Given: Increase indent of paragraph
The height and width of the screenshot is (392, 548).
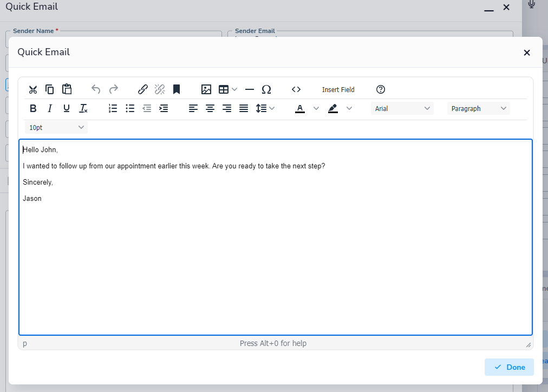Looking at the screenshot, I should pos(164,109).
